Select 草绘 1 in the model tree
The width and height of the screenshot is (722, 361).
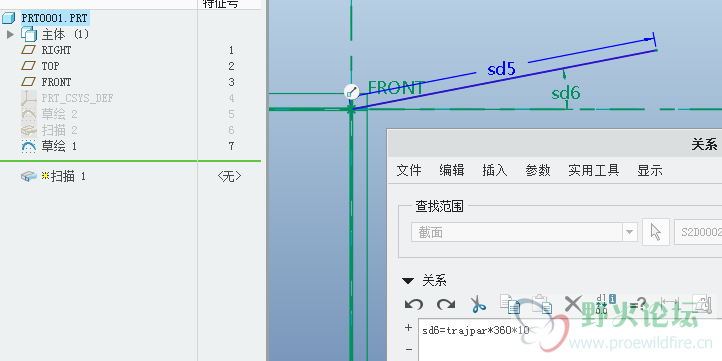point(59,146)
